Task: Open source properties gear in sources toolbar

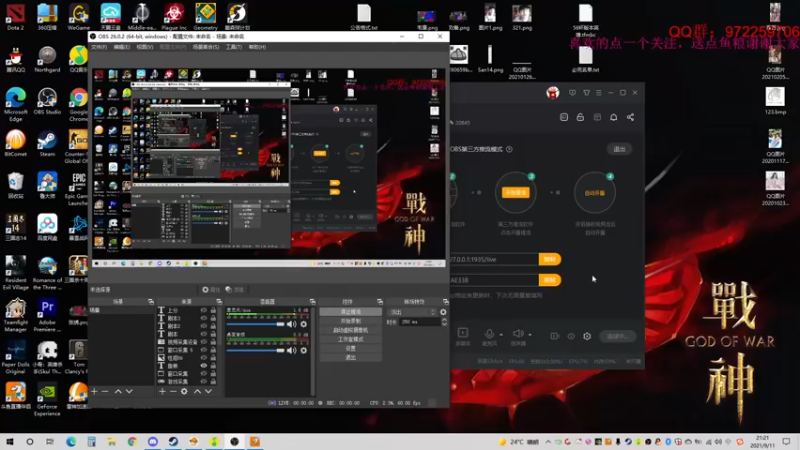Action: 184,391
